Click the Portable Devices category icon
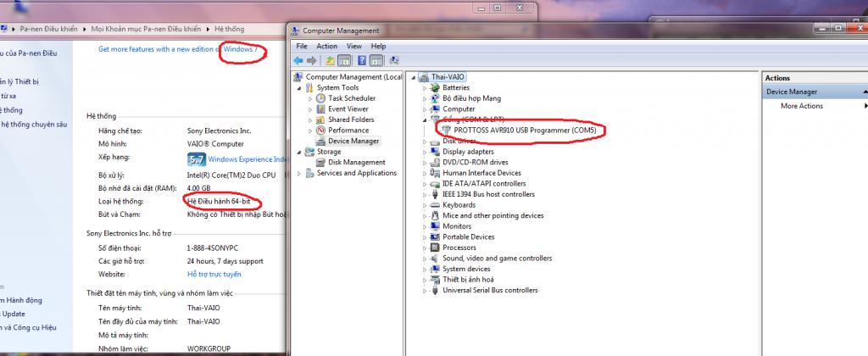Screen dimensions: 868x356 point(435,237)
